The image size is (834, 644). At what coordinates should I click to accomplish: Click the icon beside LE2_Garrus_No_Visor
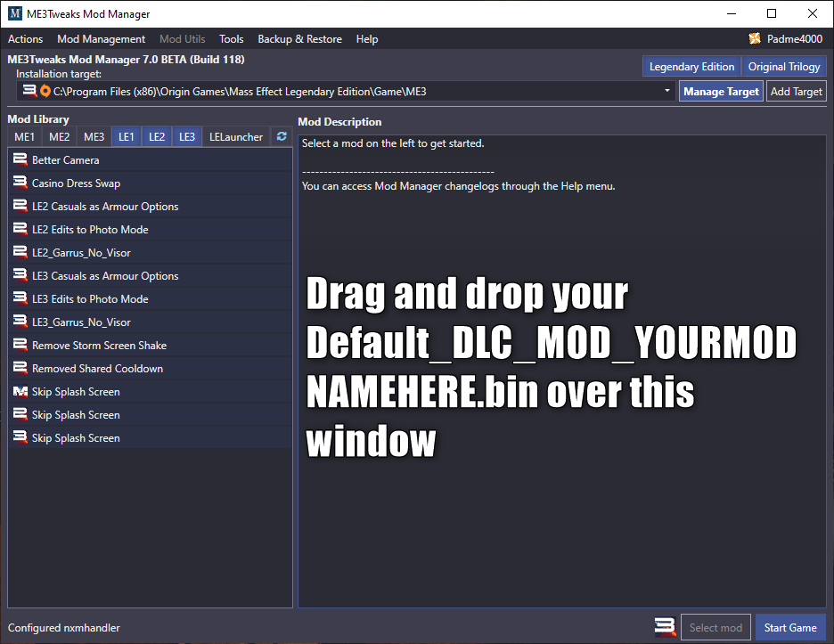coord(20,251)
